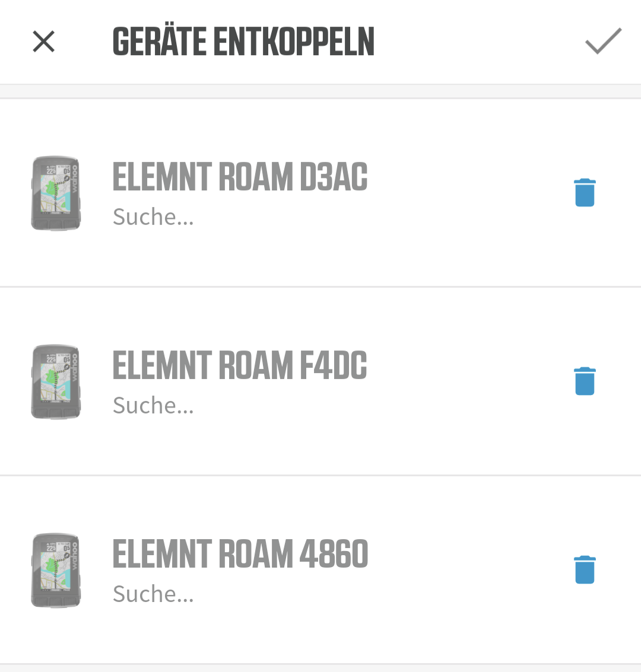This screenshot has width=641, height=672.
Task: Tap trash icon for ELEMNT ROAM F4DC
Action: pyautogui.click(x=585, y=381)
